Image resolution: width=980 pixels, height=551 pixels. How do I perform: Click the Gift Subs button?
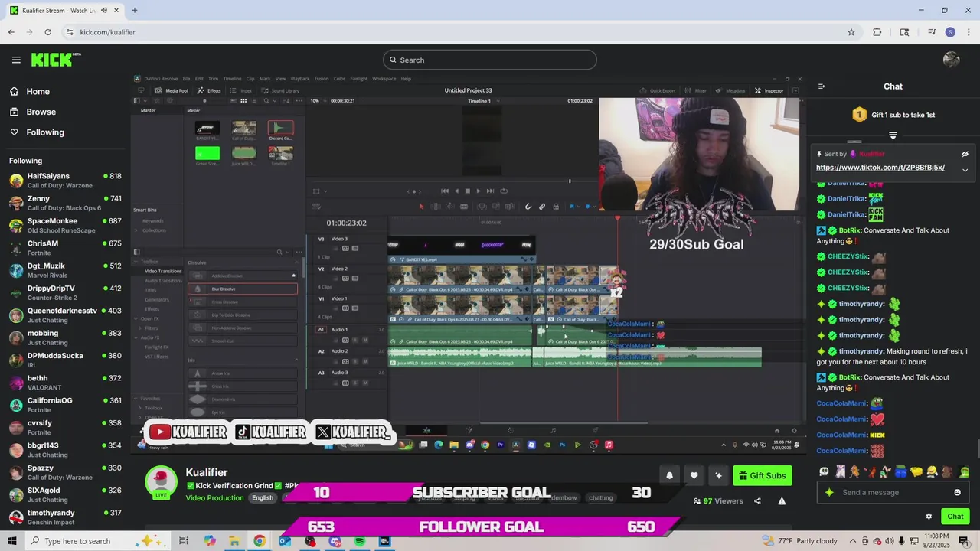tap(763, 475)
